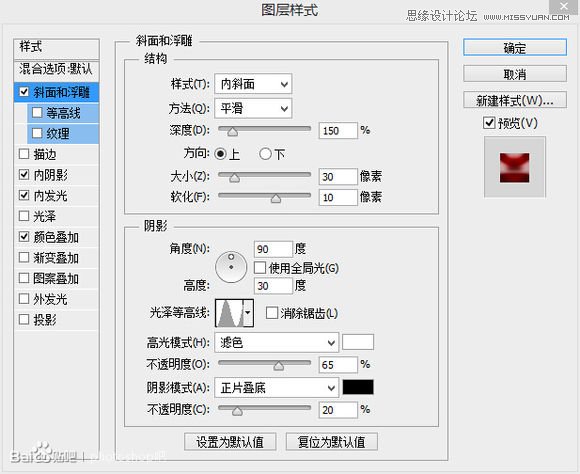This screenshot has height=474, width=580.
Task: Open the black shadow color swatch
Action: pos(358,387)
